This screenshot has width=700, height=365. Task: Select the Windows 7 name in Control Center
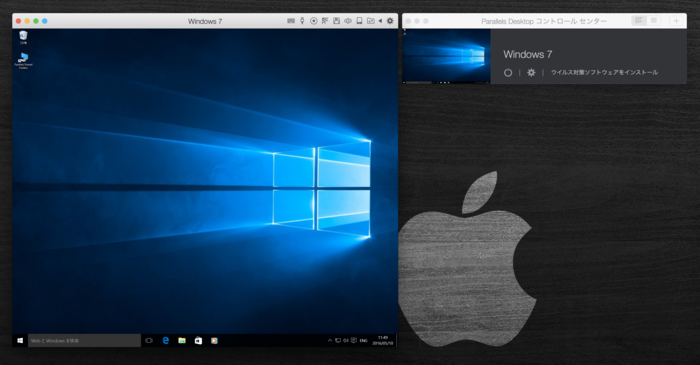tap(528, 54)
